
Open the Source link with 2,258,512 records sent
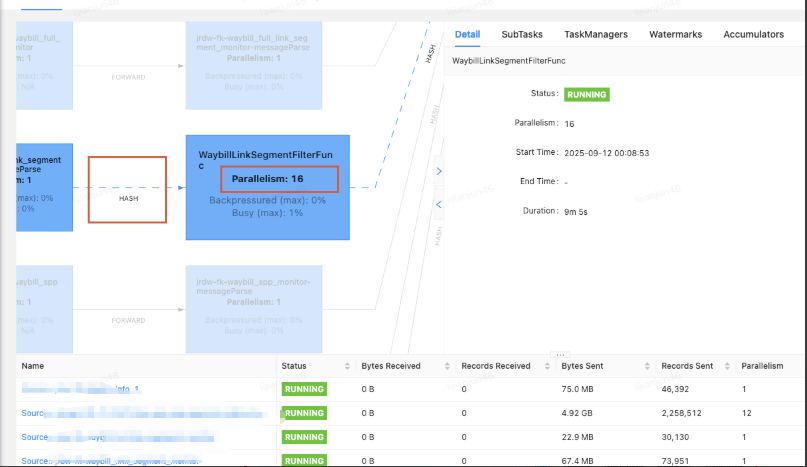pos(142,413)
